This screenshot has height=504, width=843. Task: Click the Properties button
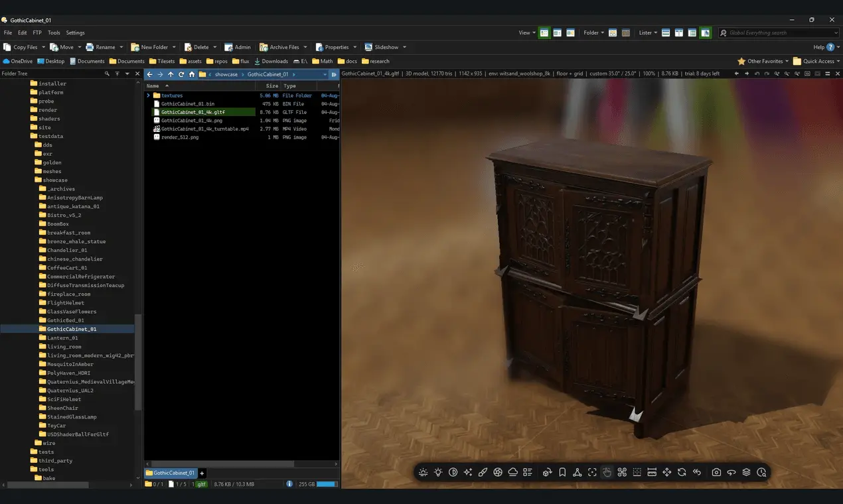pos(333,47)
